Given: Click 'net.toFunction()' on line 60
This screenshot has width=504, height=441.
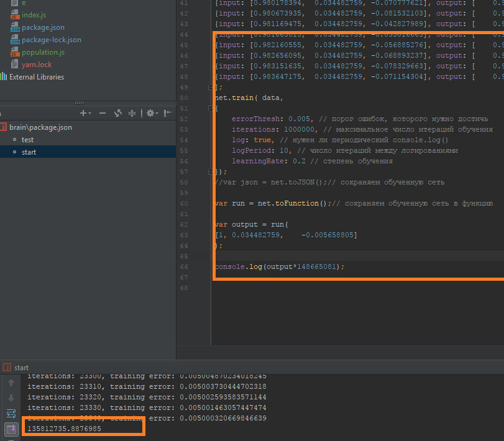Looking at the screenshot, I should coord(292,203).
